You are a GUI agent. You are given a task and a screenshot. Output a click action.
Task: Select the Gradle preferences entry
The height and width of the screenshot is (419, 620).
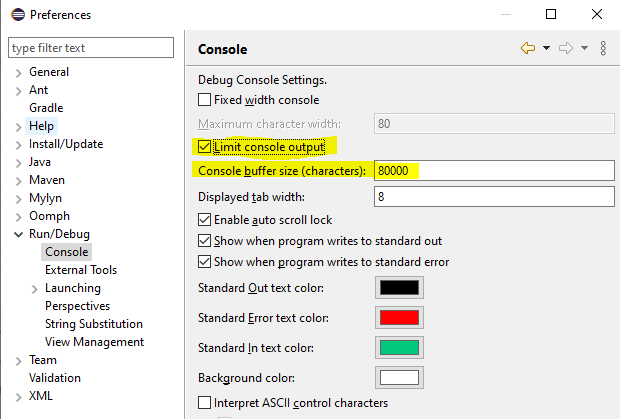pos(46,108)
